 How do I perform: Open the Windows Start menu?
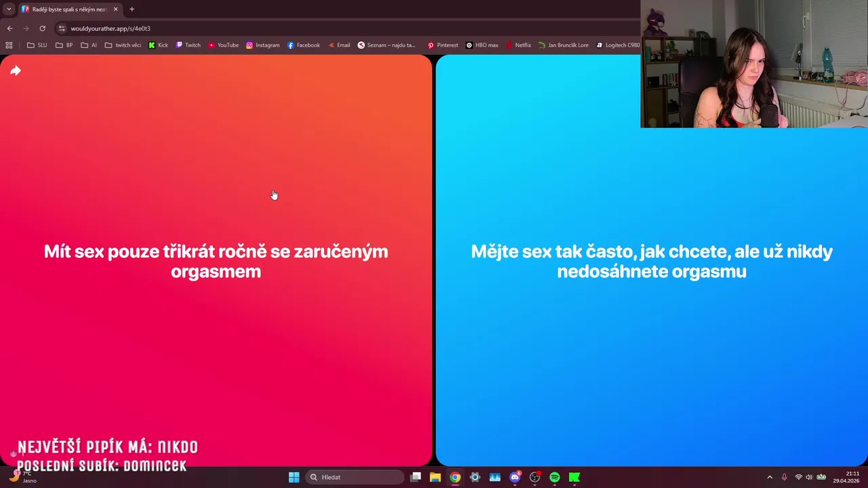tap(294, 477)
